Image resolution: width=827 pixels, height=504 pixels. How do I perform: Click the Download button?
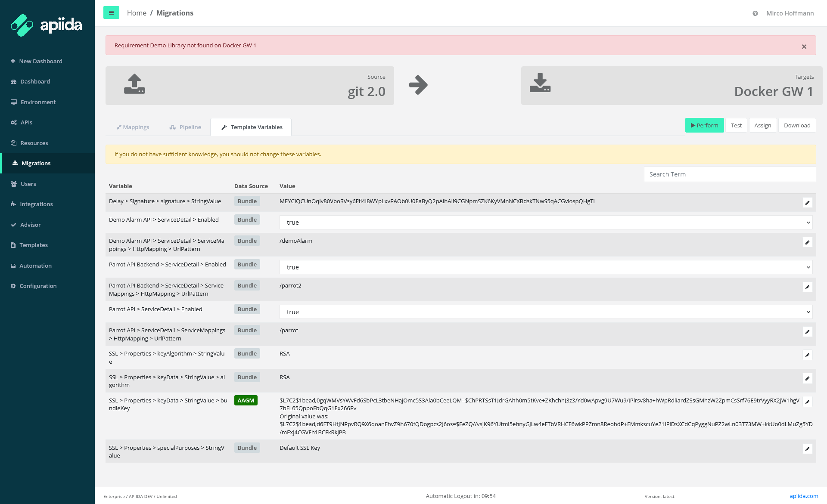coord(797,125)
